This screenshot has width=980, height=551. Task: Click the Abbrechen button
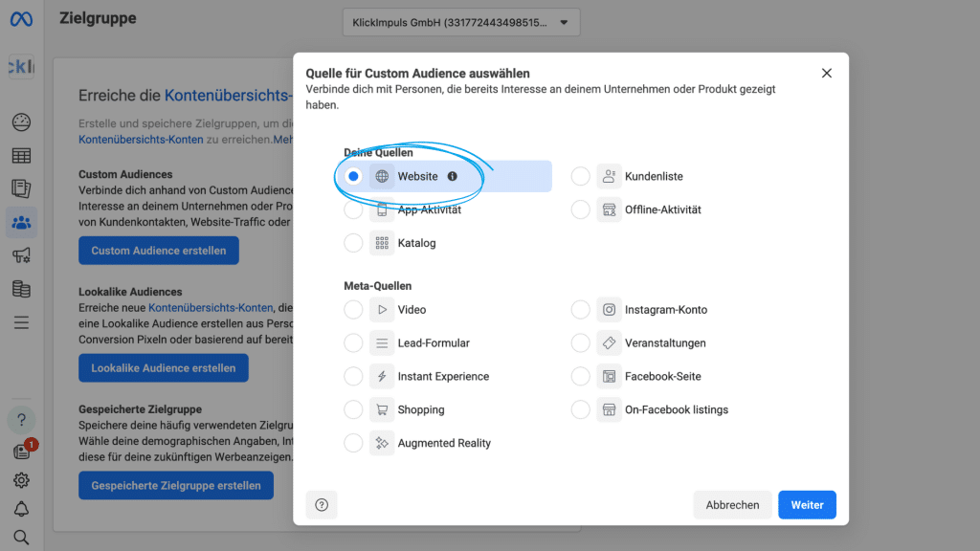[x=732, y=505]
